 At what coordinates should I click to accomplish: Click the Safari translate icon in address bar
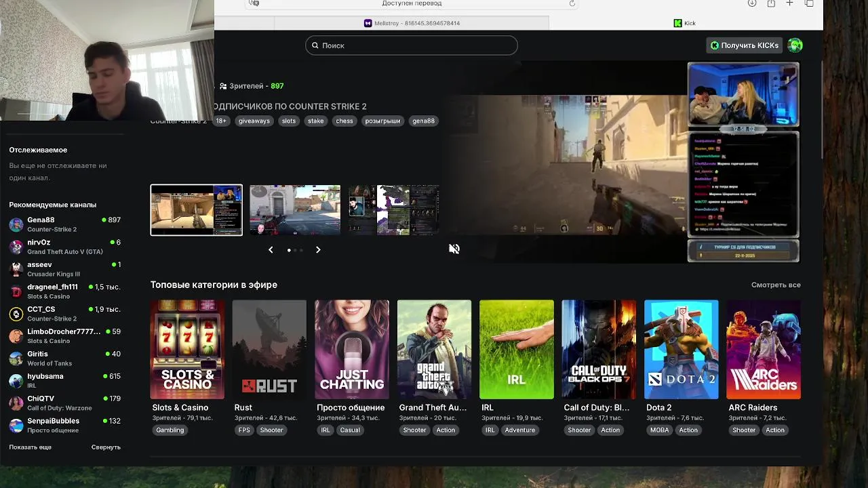point(254,3)
